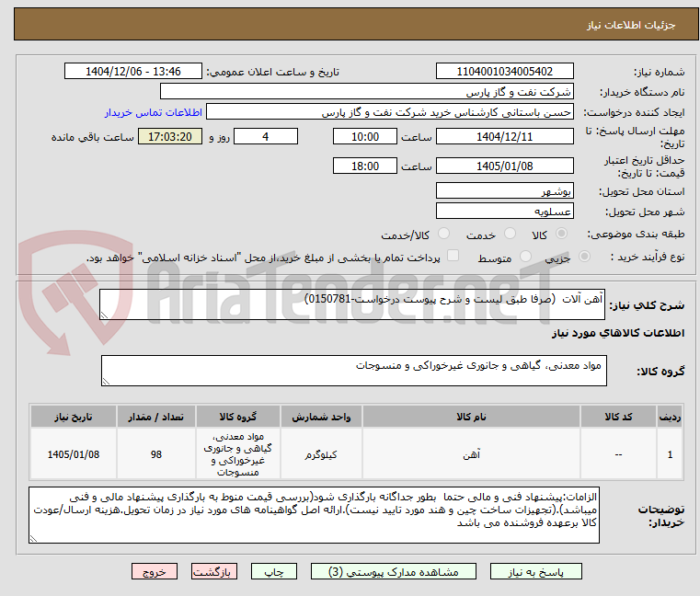The image size is (700, 596).
Task: Click the remaining time field 17:03:20
Action: point(170,137)
